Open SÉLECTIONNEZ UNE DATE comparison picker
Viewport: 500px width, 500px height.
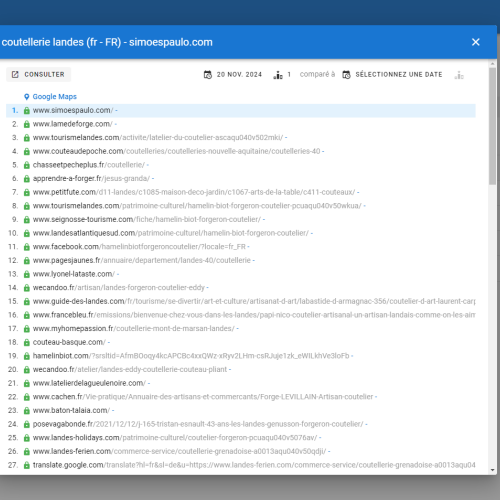(x=392, y=75)
